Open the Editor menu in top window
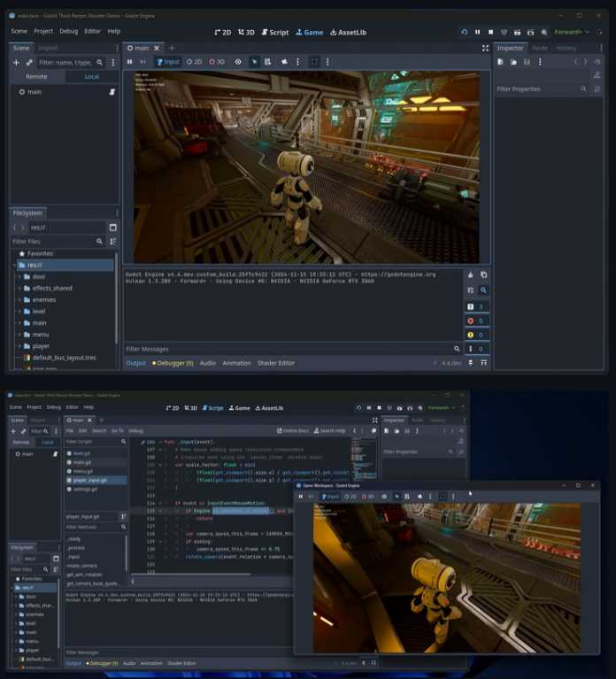 (x=92, y=31)
